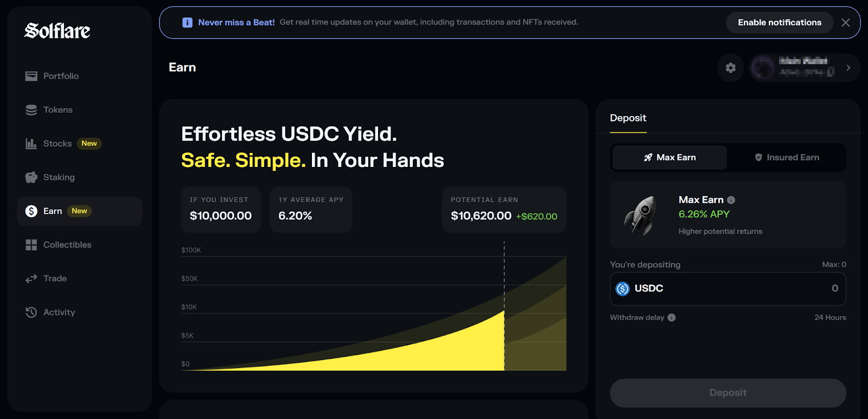This screenshot has height=419, width=868.
Task: Select the Max Earn option
Action: [x=669, y=157]
